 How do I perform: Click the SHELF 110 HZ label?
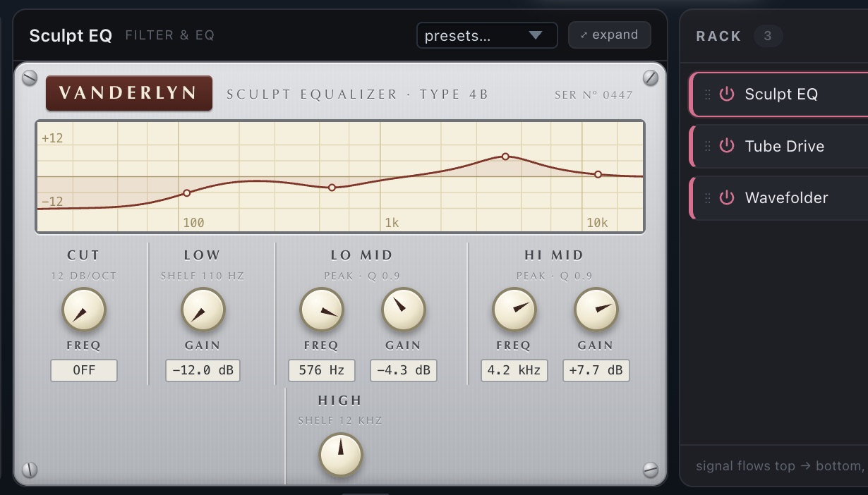(x=203, y=276)
